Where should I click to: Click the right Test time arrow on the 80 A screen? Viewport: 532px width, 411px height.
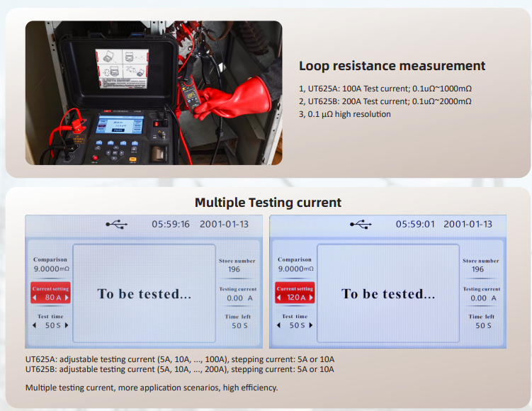(67, 325)
